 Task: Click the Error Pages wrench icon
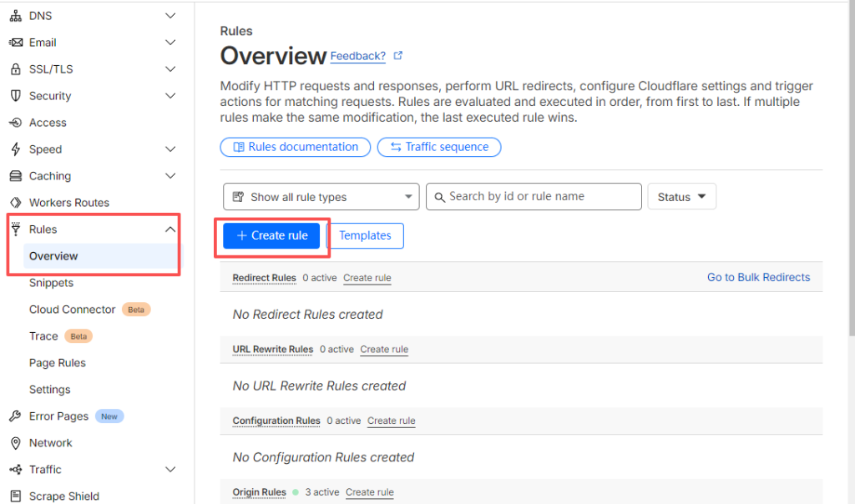click(x=14, y=416)
